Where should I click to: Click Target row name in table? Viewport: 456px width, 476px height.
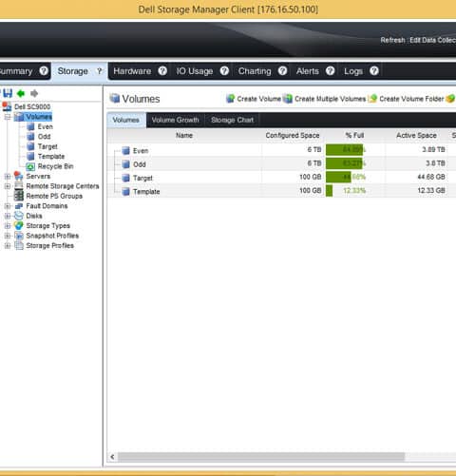click(142, 178)
